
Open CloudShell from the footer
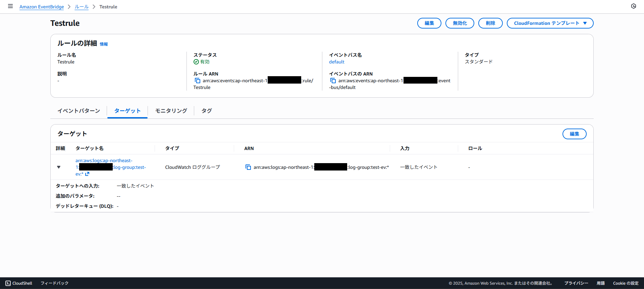click(x=19, y=283)
